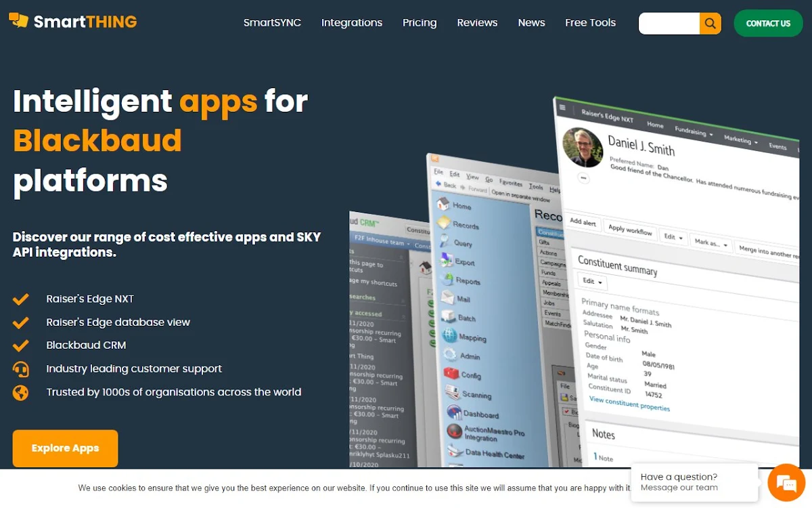812x508 pixels.
Task: Click the Batch icon in Raiser's Edge sidebar
Action: tap(448, 315)
